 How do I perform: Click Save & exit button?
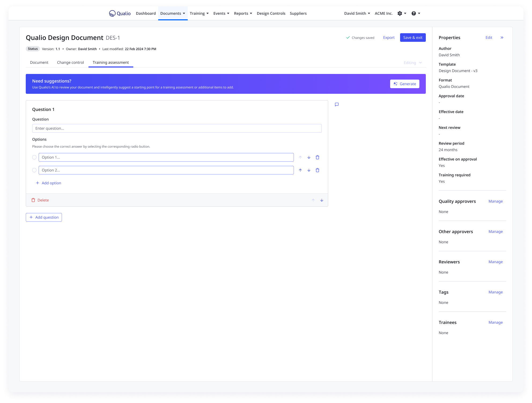point(413,37)
